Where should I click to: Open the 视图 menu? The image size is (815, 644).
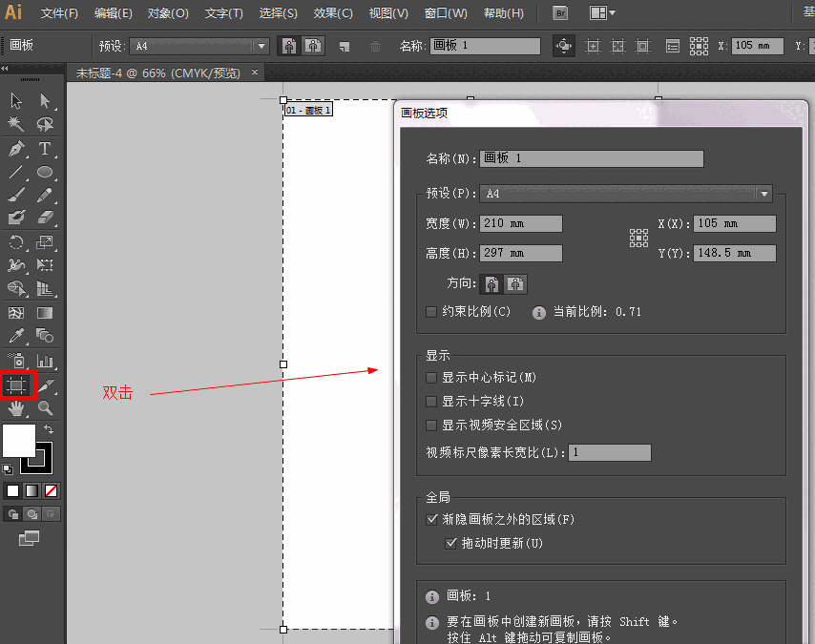pyautogui.click(x=386, y=12)
